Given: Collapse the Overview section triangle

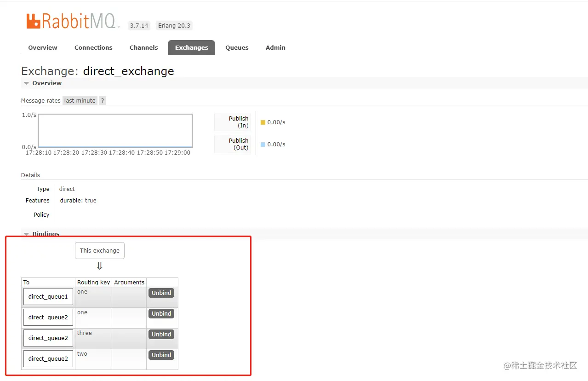Looking at the screenshot, I should pos(27,83).
